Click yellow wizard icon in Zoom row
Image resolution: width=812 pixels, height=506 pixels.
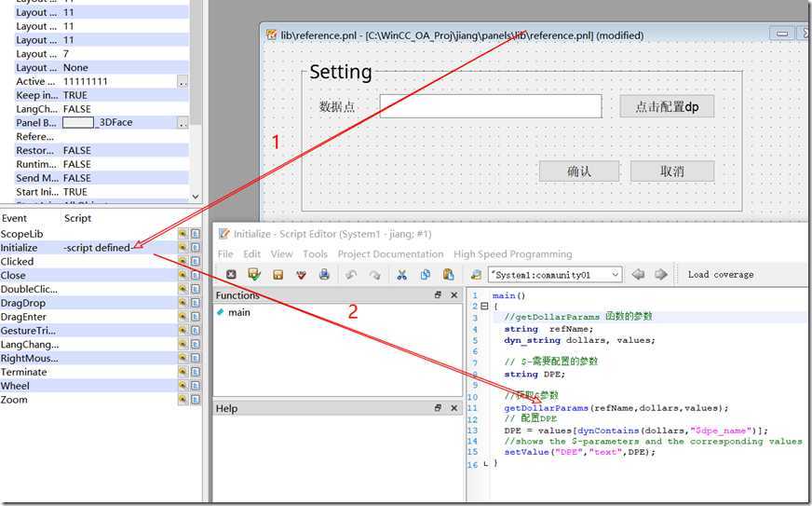point(183,400)
